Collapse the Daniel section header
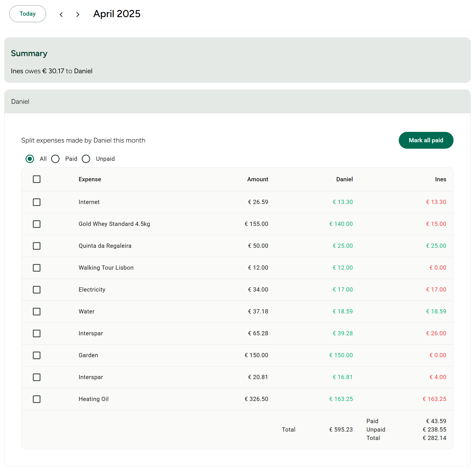The height and width of the screenshot is (470, 476). [x=20, y=102]
